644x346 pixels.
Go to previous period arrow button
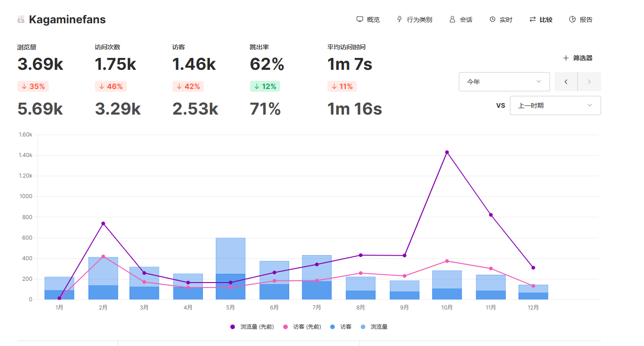[566, 82]
